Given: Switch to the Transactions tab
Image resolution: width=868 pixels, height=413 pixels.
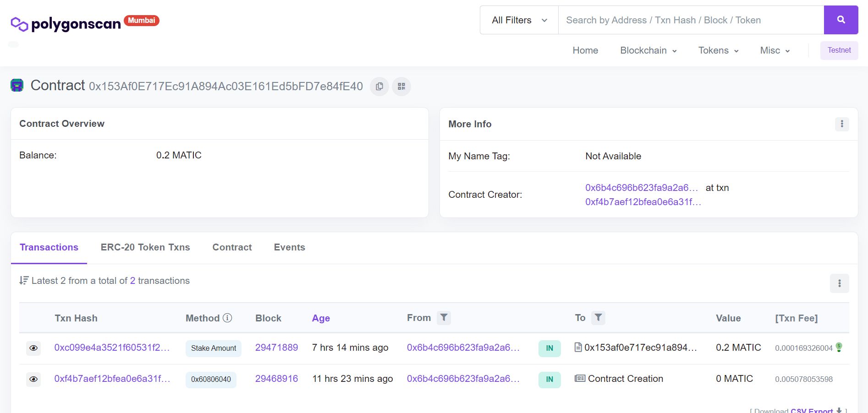Looking at the screenshot, I should (x=49, y=247).
